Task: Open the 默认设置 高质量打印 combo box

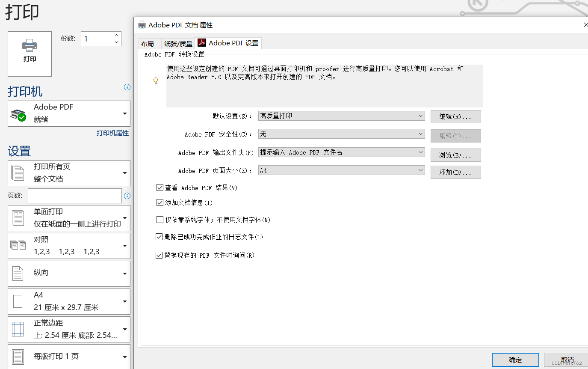Action: pos(341,116)
